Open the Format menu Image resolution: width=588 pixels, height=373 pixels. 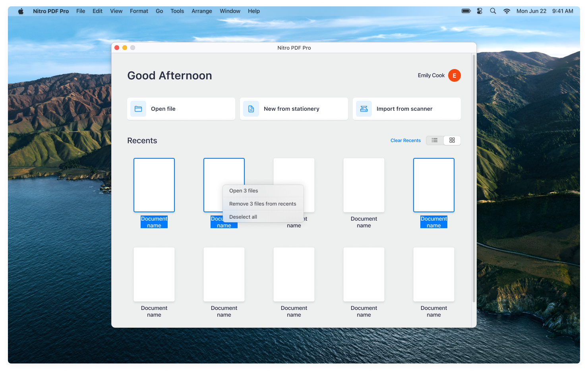pyautogui.click(x=139, y=11)
